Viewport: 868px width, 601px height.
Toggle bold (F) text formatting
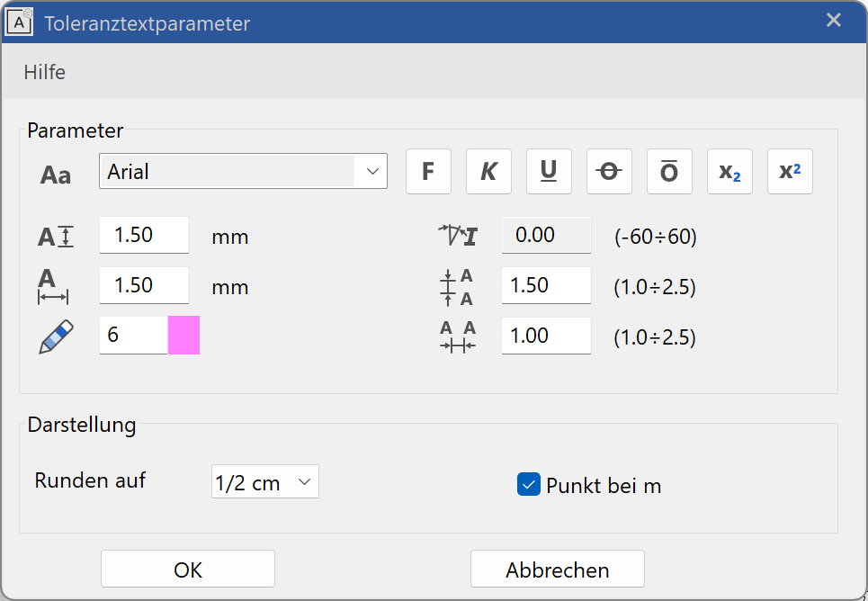point(428,172)
